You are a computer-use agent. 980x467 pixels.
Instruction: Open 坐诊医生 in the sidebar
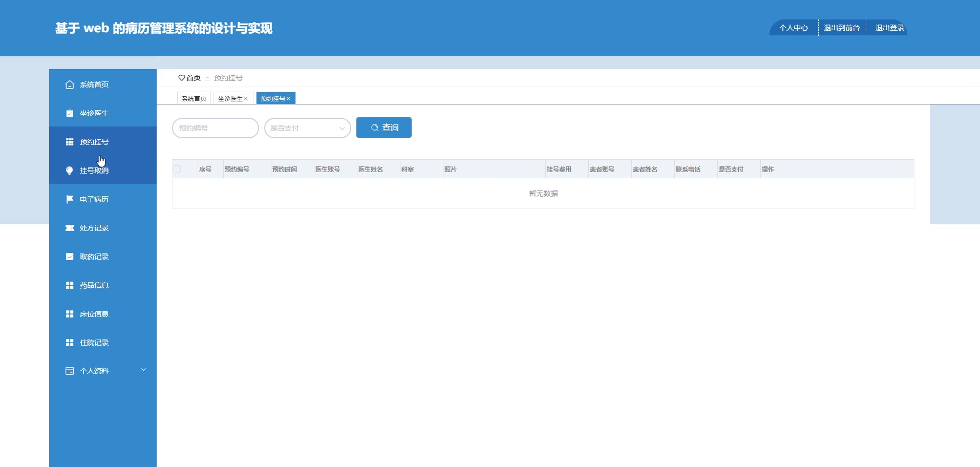click(x=103, y=113)
